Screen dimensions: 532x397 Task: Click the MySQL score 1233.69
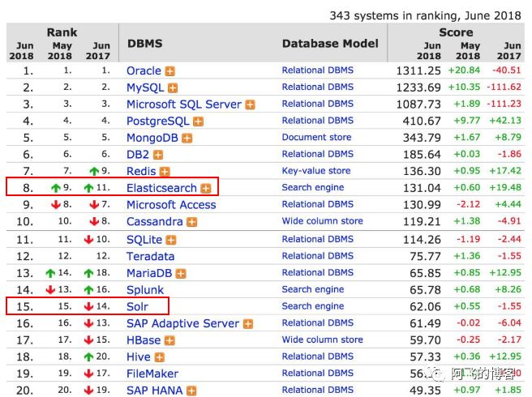click(x=418, y=88)
